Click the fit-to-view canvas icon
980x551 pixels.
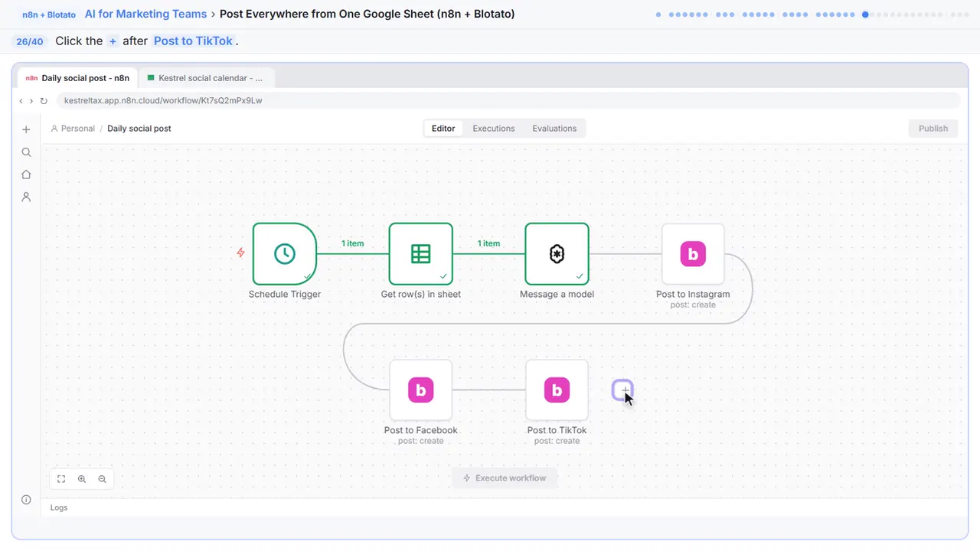click(61, 479)
